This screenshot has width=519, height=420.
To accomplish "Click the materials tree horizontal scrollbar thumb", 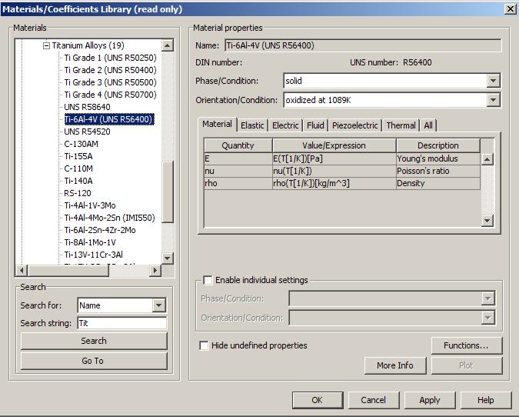I will point(68,270).
